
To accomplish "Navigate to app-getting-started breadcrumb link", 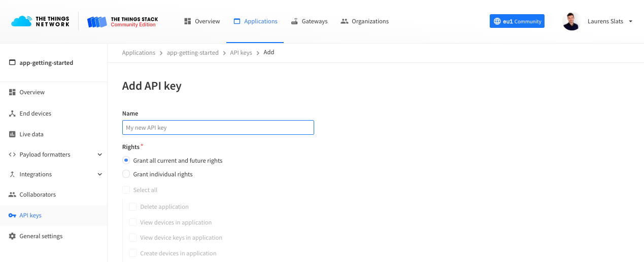I will [x=192, y=53].
